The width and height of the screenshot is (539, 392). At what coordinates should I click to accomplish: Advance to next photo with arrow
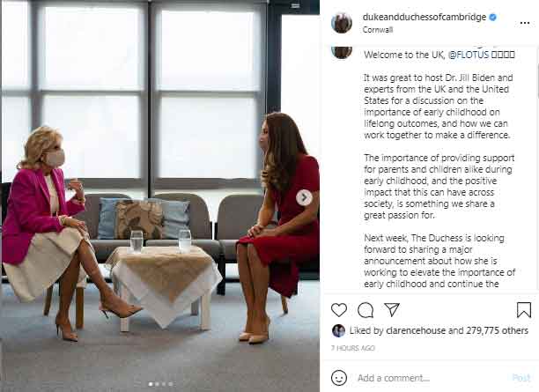pyautogui.click(x=304, y=197)
